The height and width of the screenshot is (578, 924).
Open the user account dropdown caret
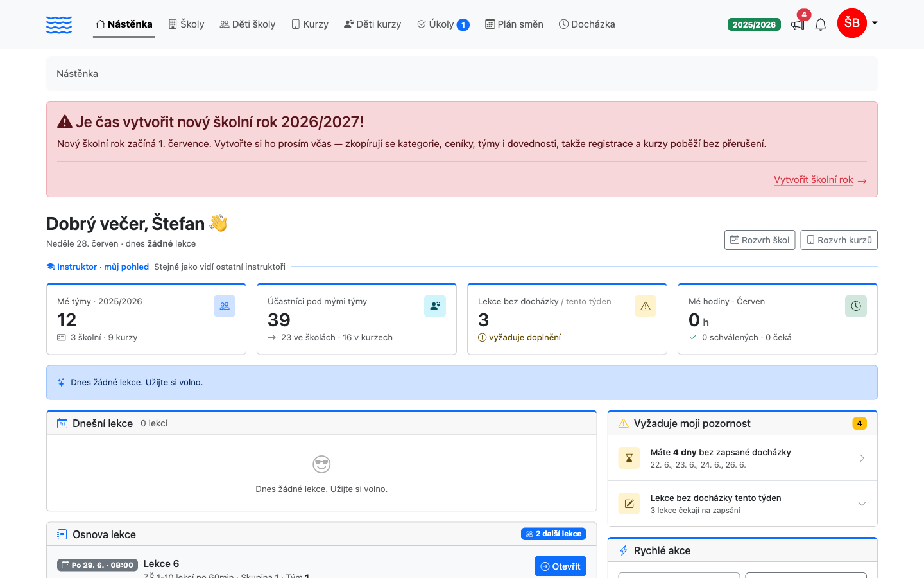click(875, 23)
